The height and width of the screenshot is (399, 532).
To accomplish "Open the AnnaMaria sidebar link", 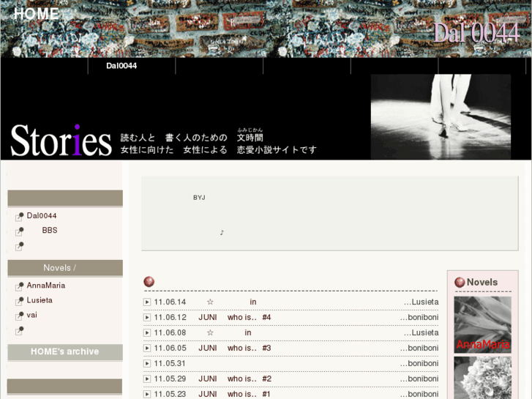I will pyautogui.click(x=46, y=286).
